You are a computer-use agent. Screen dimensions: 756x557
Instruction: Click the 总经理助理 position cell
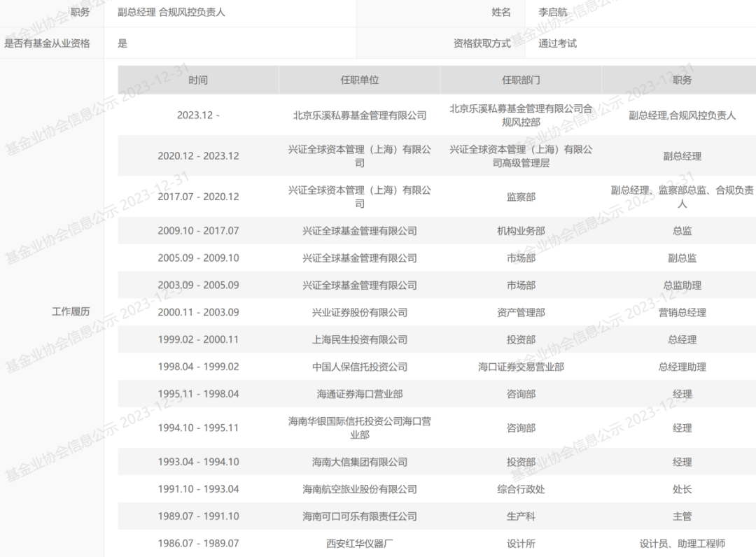[682, 367]
